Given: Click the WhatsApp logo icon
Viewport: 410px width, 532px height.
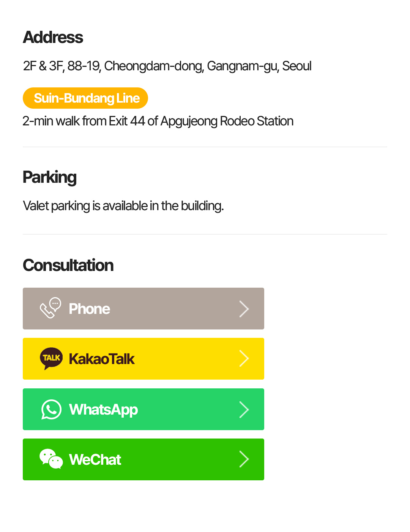Looking at the screenshot, I should [x=51, y=409].
